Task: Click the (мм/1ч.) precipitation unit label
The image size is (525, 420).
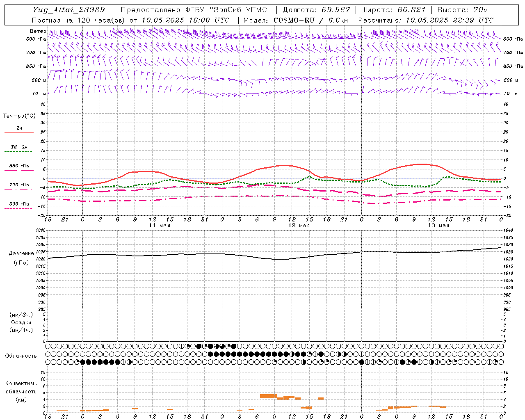Action: click(x=21, y=330)
